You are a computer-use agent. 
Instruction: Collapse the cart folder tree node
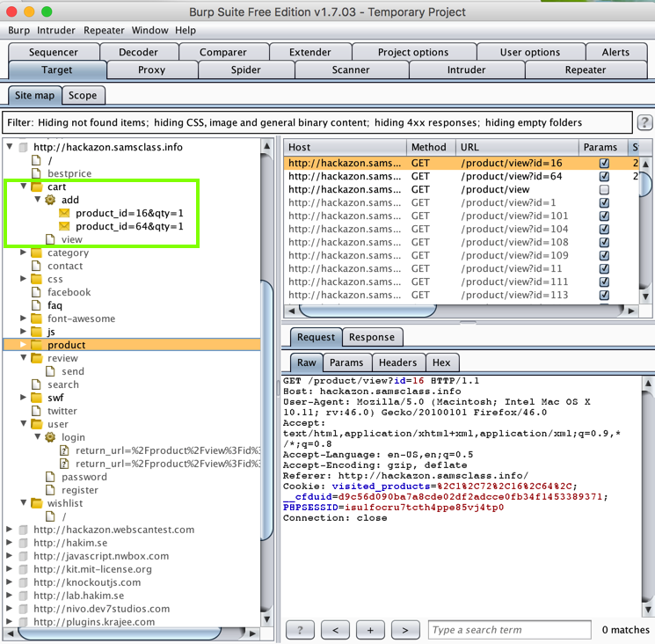[24, 187]
